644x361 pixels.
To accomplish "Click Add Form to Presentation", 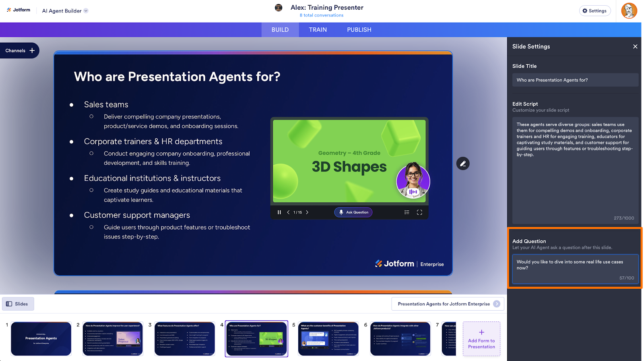I will click(481, 339).
